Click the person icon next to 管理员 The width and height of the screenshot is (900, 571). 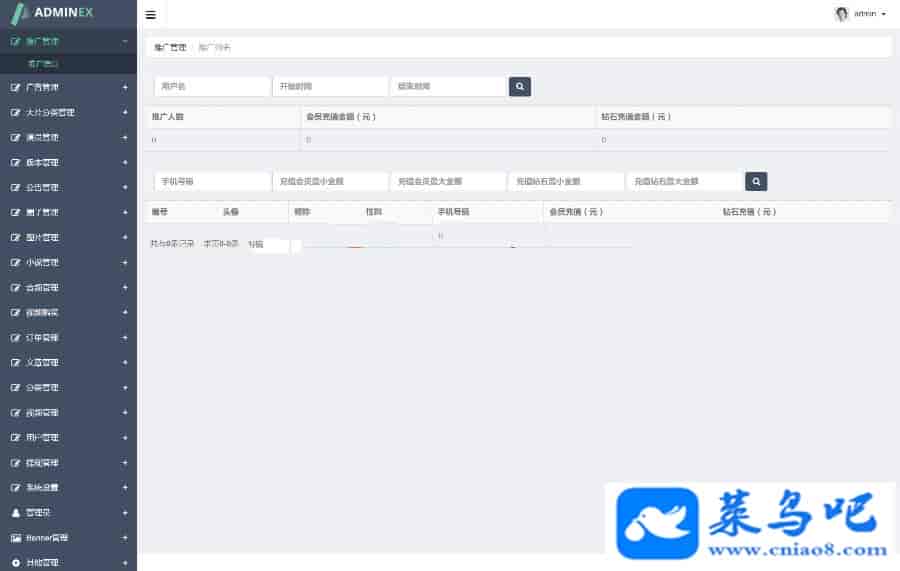(x=15, y=513)
